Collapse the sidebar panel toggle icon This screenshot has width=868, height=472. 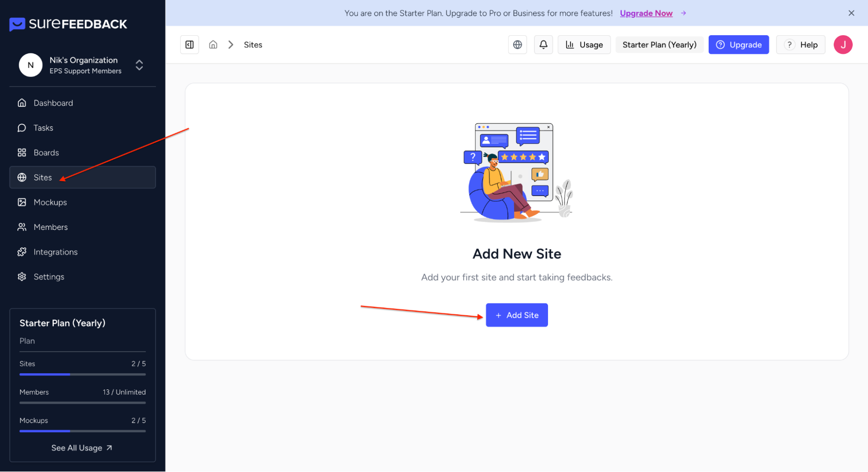[189, 45]
